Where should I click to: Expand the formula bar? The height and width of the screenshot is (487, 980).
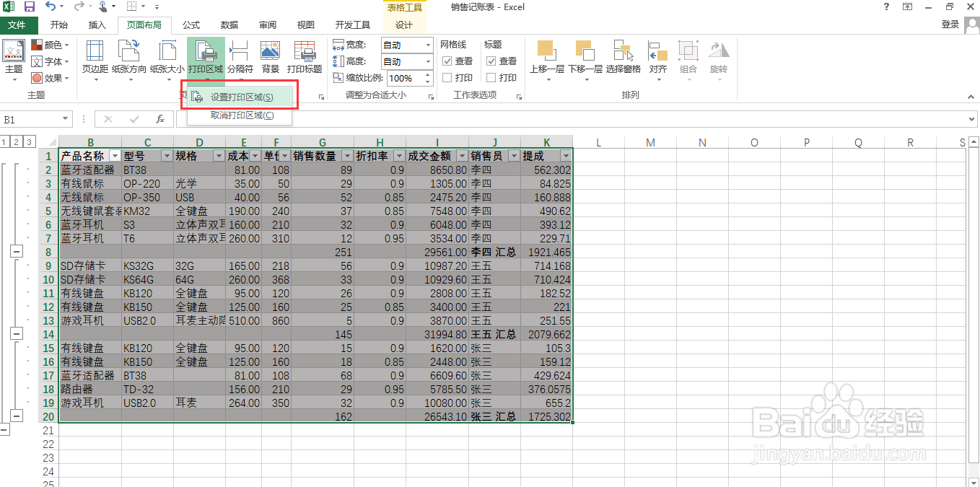(972, 119)
